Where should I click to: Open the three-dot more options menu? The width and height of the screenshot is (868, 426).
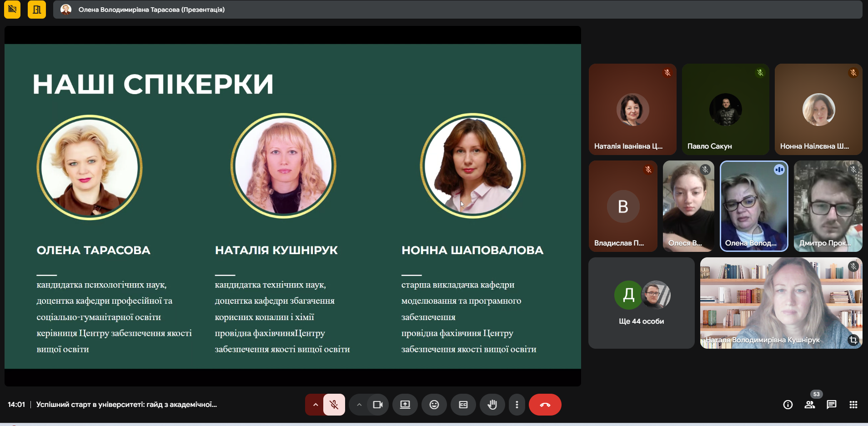[517, 405]
